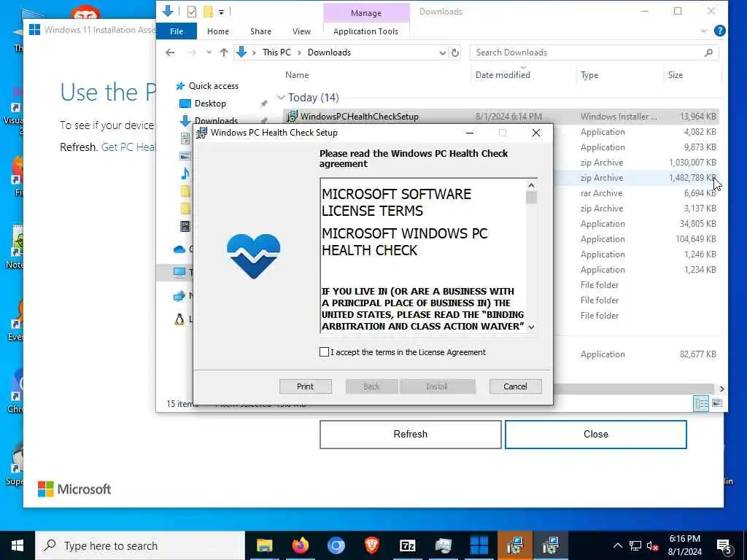Screen dimensions: 747x560
Task: Open Customize Quick Access Toolbar dropdown
Action: (x=222, y=12)
